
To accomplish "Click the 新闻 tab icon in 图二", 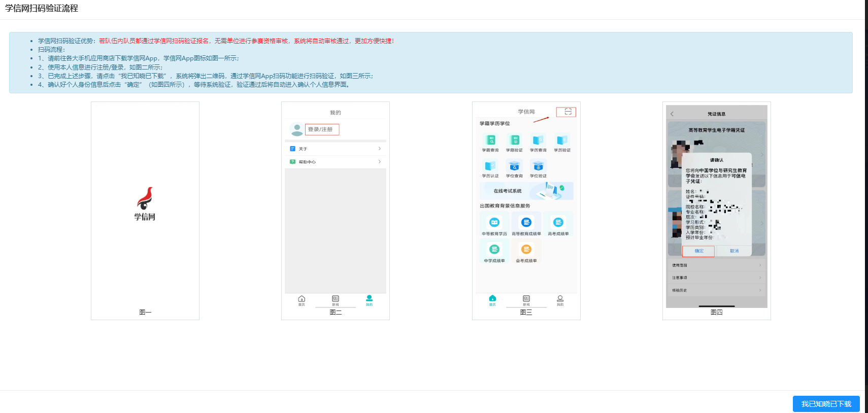I will pos(336,299).
